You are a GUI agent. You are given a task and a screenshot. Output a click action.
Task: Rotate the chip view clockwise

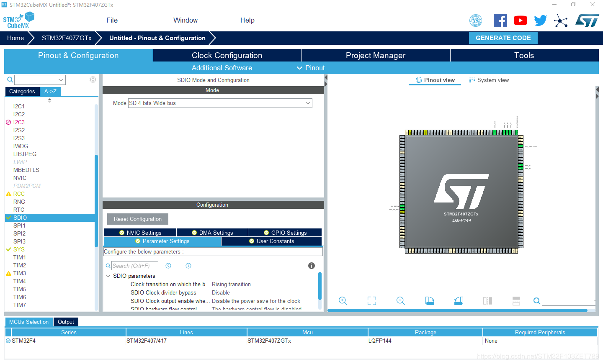(430, 301)
